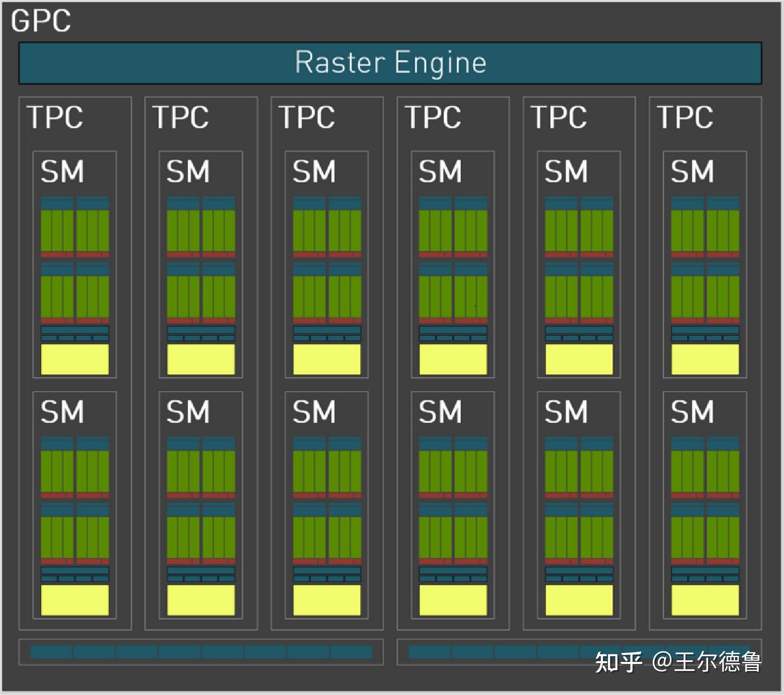Click the left bottom teal segmented bar
Screen dimensions: 784x695
[x=201, y=652]
